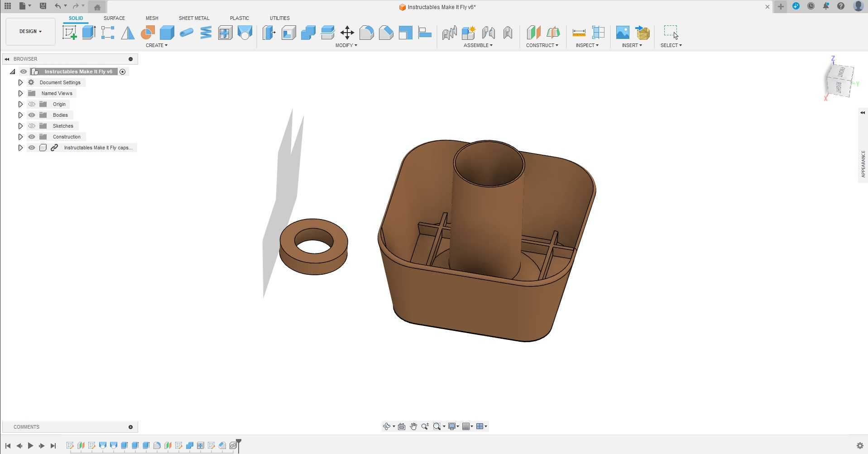The width and height of the screenshot is (868, 454).
Task: Open the Orbit navigation tool
Action: point(387,426)
